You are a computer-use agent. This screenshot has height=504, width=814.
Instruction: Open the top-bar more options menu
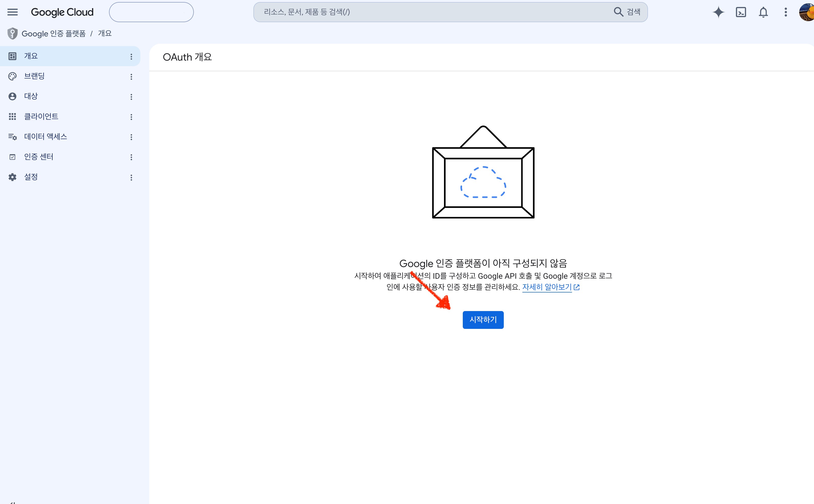pos(786,12)
